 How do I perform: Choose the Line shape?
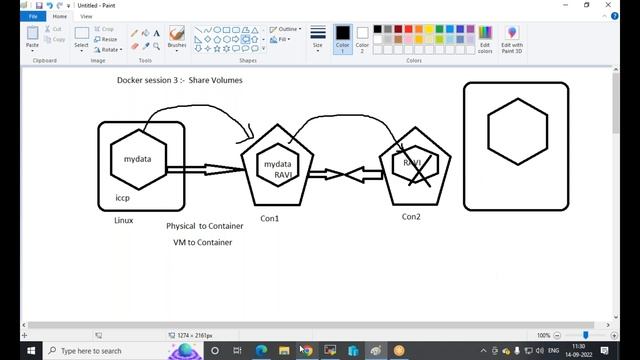pos(198,30)
